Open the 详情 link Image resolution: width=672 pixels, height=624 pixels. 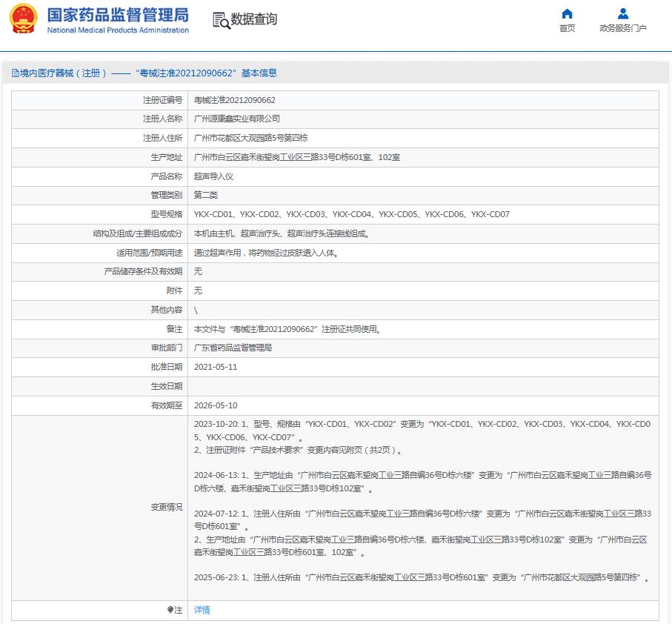point(202,610)
